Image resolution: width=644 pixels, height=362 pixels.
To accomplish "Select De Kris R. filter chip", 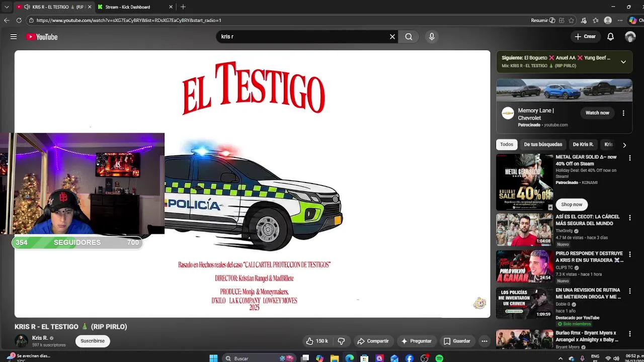I will [x=583, y=144].
